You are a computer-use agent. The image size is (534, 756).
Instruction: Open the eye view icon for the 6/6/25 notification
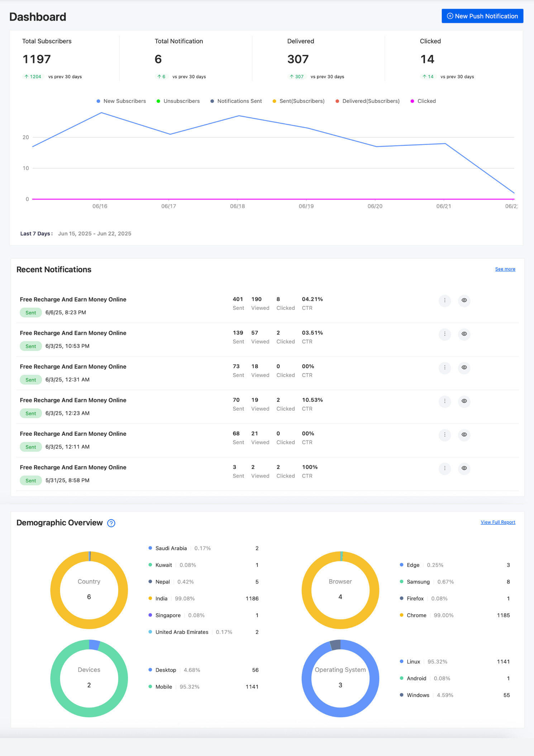tap(464, 300)
